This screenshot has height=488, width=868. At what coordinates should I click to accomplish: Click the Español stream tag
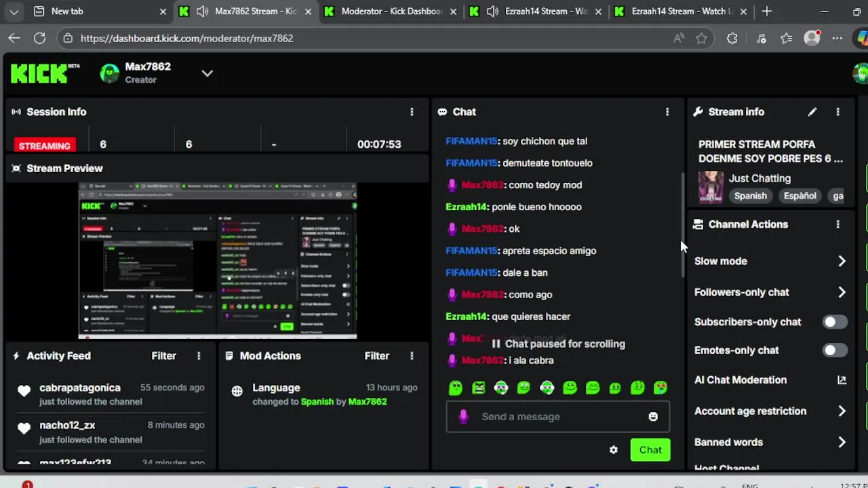click(800, 196)
